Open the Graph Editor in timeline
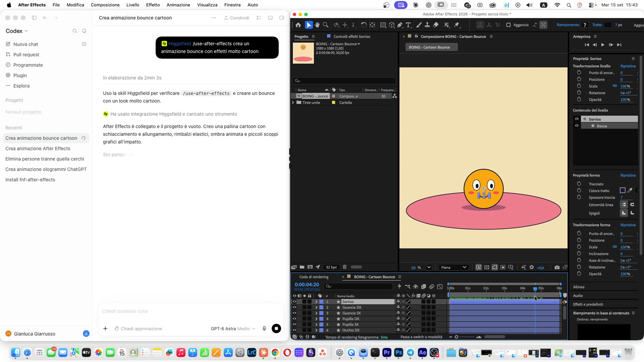The image size is (644, 362). (440, 286)
